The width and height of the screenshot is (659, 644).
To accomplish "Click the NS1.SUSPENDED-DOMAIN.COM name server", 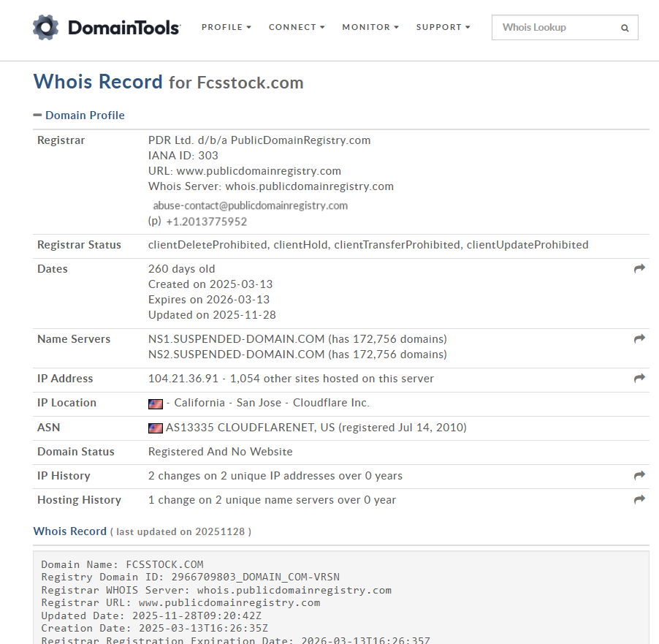I will tap(236, 339).
